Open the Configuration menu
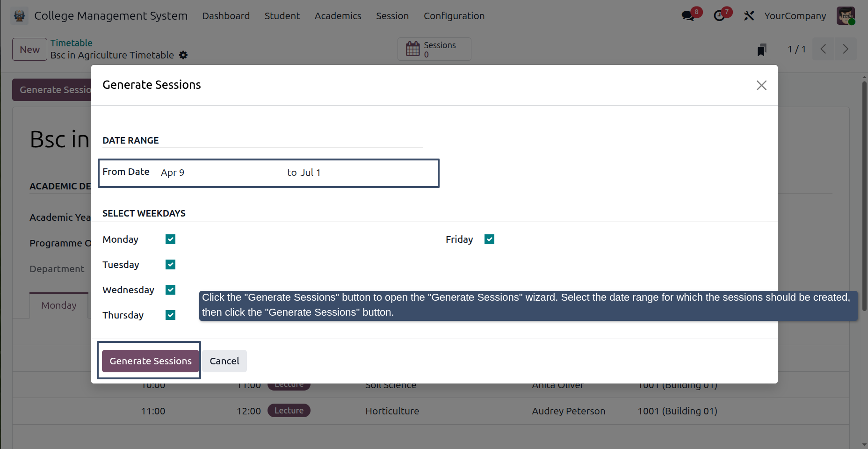Image resolution: width=868 pixels, height=449 pixels. (454, 16)
